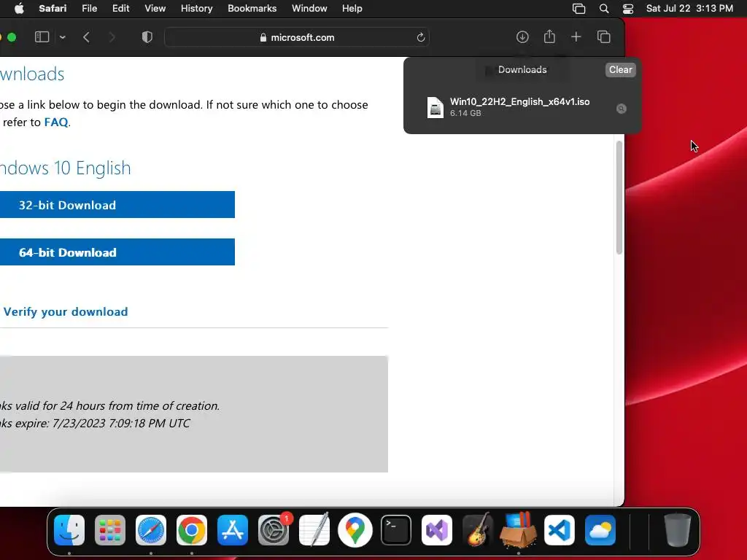This screenshot has width=747, height=560.
Task: Open the Safari sidebar toggle
Action: (x=42, y=37)
